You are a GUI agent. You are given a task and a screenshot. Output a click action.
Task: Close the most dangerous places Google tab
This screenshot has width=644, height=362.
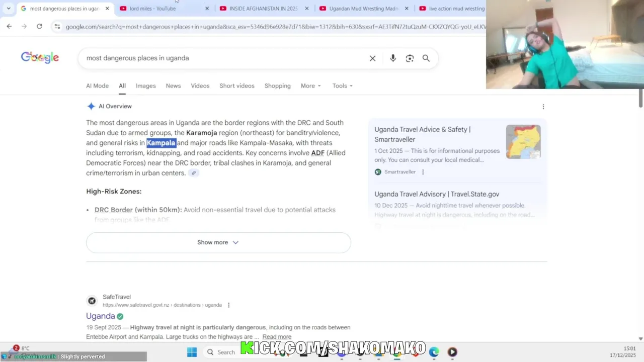[107, 9]
